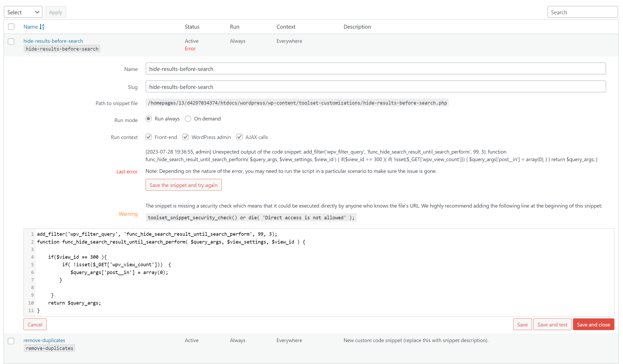
Task: Click the path to snippet file text
Action: [297, 103]
